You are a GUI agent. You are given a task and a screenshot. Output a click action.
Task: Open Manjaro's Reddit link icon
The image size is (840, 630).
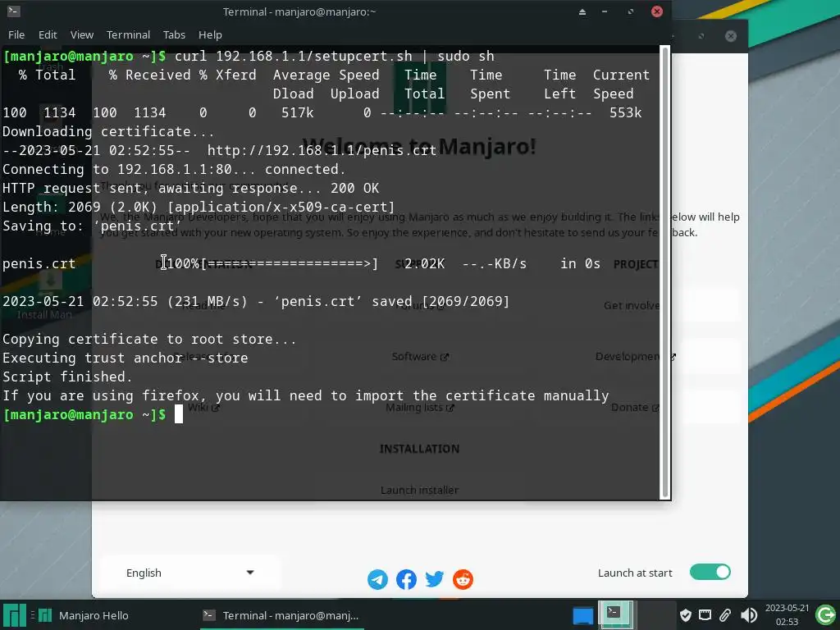pyautogui.click(x=463, y=579)
